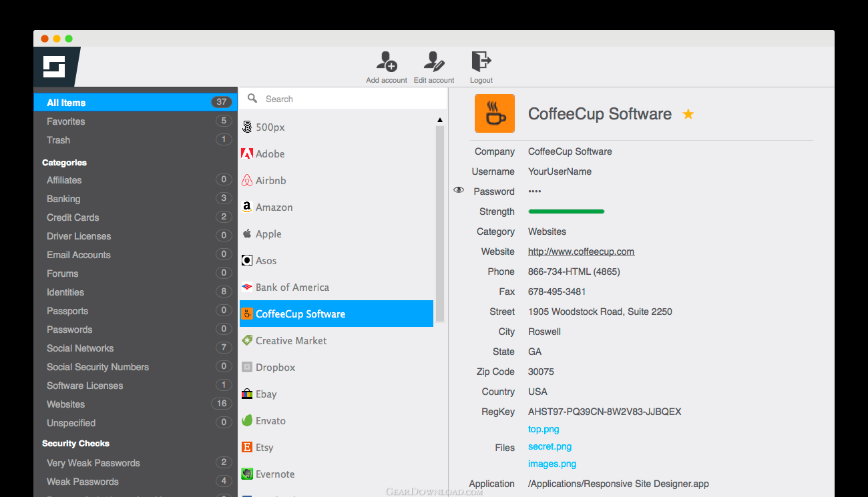868x497 pixels.
Task: Click the Envato leaf icon
Action: point(247,420)
